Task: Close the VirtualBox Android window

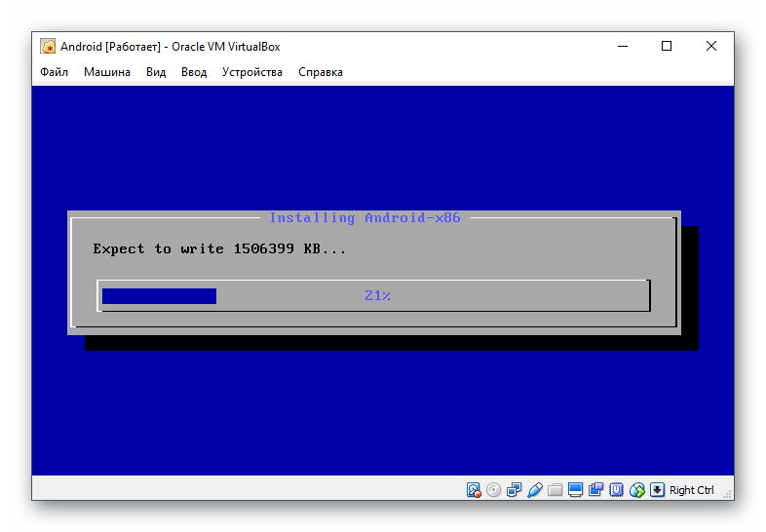Action: [x=711, y=47]
